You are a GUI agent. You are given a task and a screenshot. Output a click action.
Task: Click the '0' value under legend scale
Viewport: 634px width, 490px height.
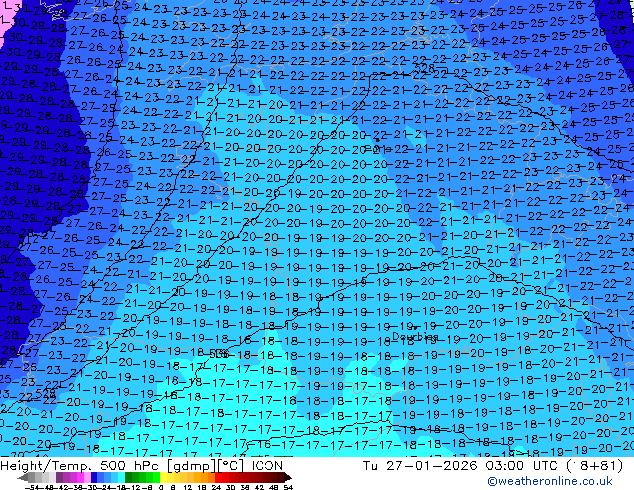pos(161,488)
